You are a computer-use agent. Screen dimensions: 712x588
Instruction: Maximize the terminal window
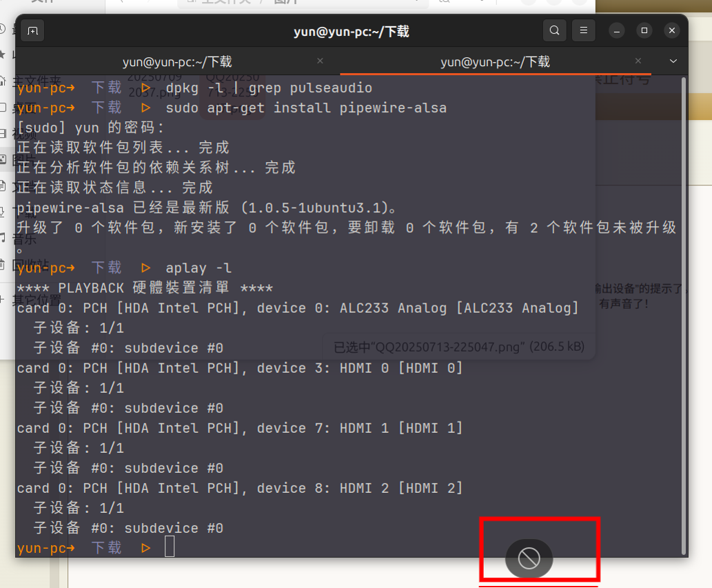(x=644, y=30)
